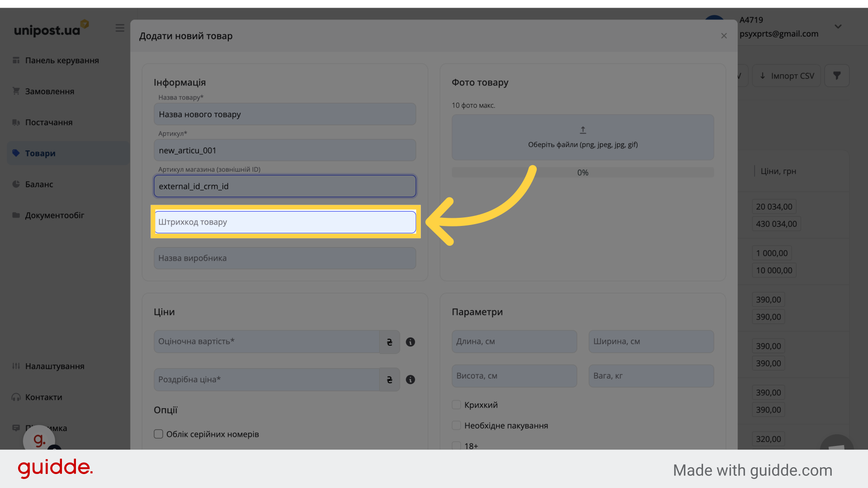Click the Баланс pie chart icon

pos(16,184)
